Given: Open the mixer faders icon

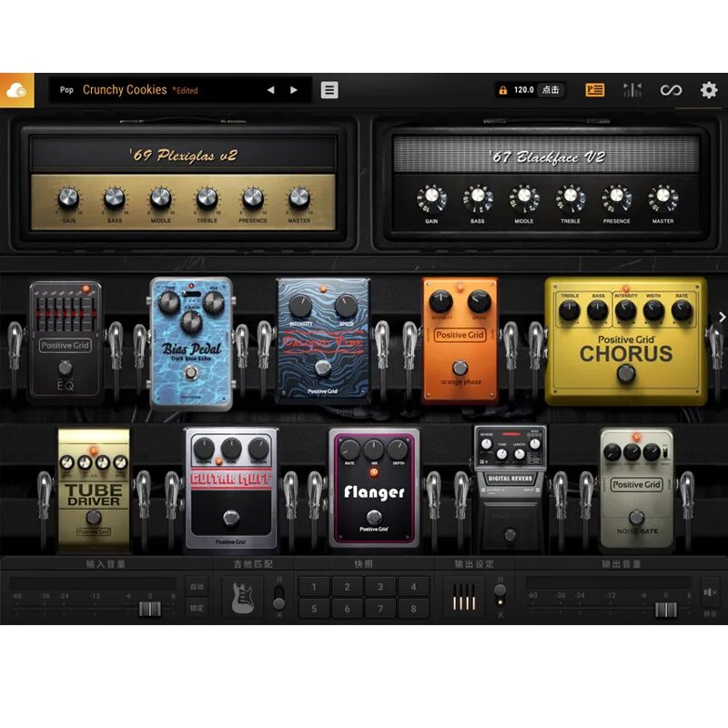Looking at the screenshot, I should (x=632, y=90).
